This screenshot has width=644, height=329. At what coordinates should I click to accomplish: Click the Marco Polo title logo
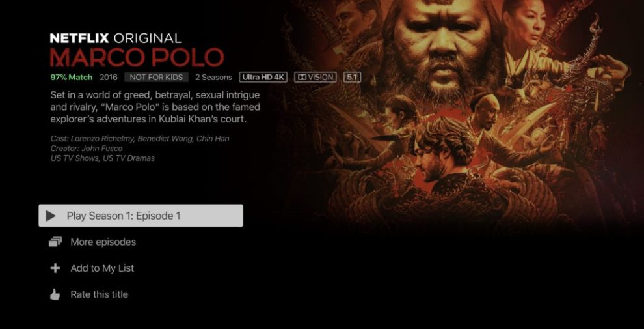pyautogui.click(x=137, y=57)
